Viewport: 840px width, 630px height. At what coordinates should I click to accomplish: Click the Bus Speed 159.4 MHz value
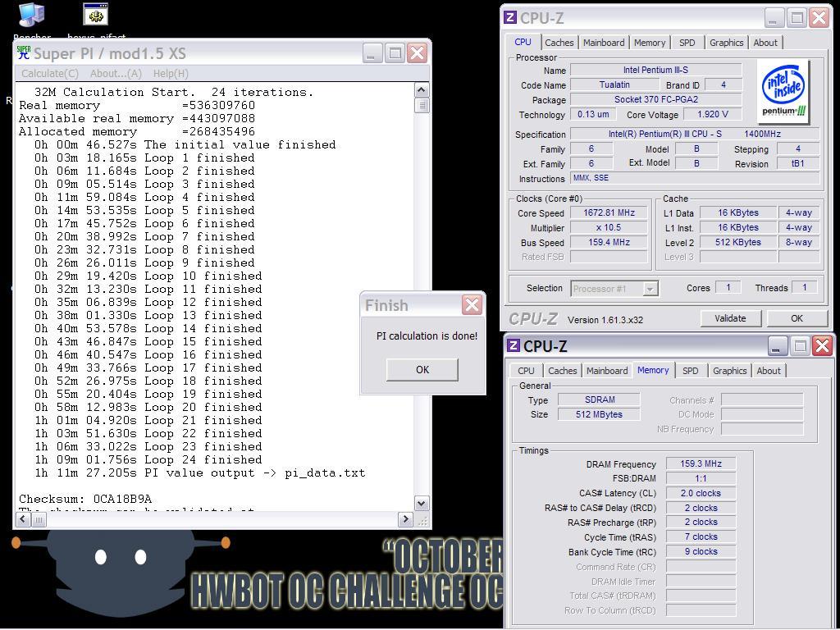tap(609, 242)
